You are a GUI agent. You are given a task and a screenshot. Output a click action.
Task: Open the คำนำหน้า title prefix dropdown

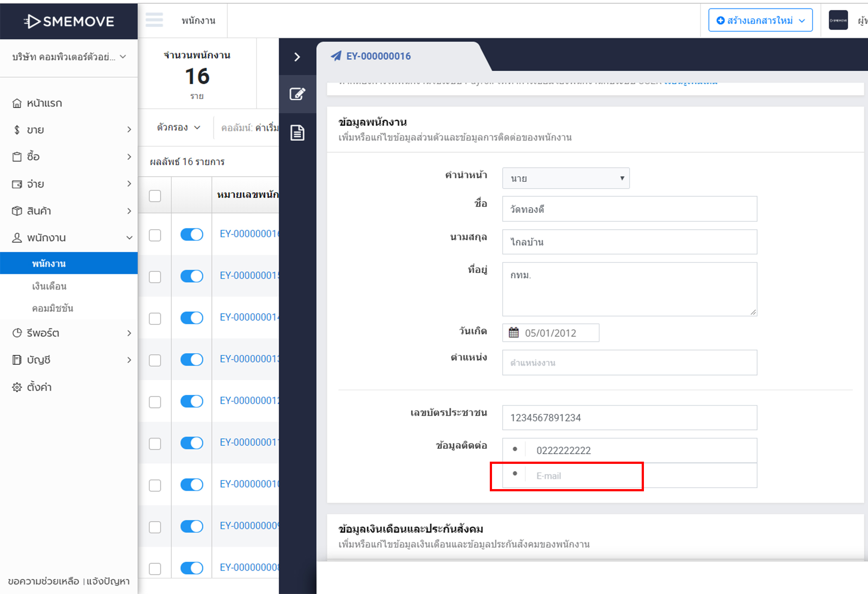point(566,178)
